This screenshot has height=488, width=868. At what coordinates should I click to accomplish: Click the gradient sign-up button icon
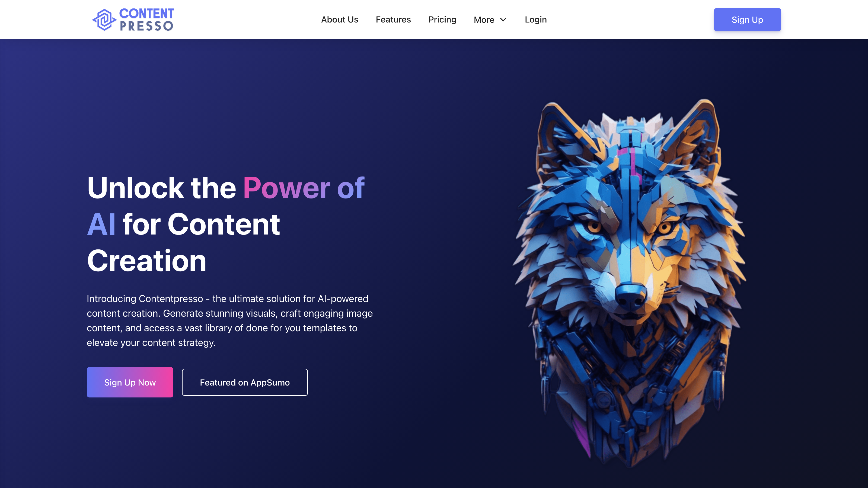point(129,383)
